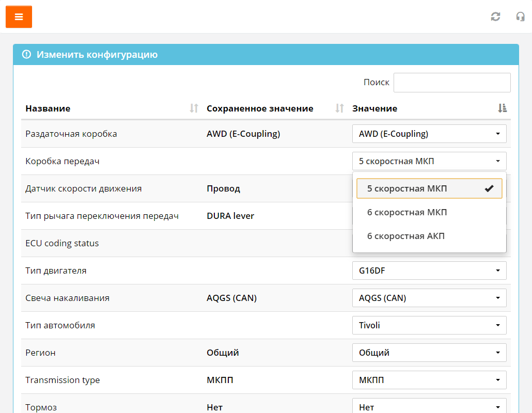This screenshot has width=532, height=413.
Task: Collapse the Коробка передач dropdown
Action: pos(429,161)
